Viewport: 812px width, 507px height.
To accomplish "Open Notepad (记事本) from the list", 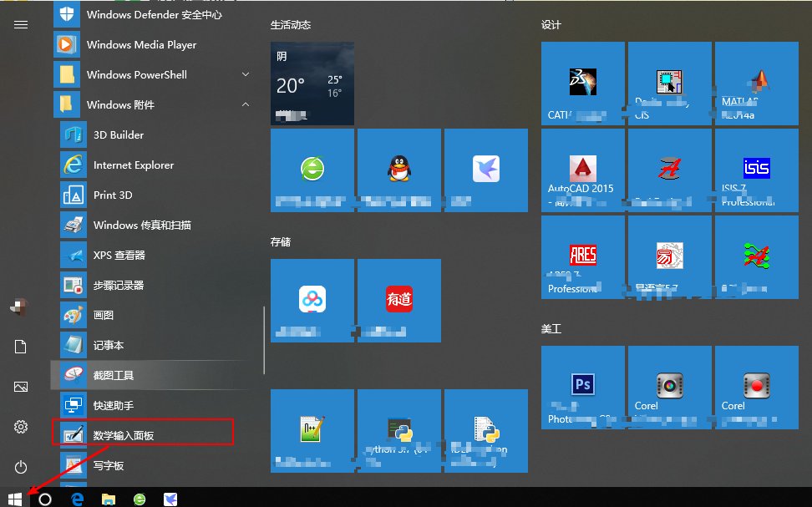I will click(x=109, y=345).
